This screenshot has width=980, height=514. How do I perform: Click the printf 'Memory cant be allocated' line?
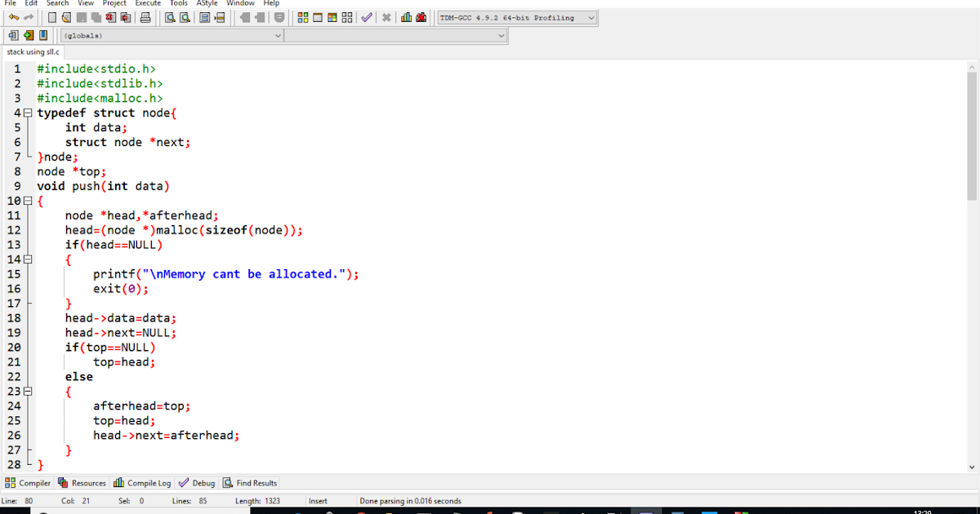tap(226, 274)
